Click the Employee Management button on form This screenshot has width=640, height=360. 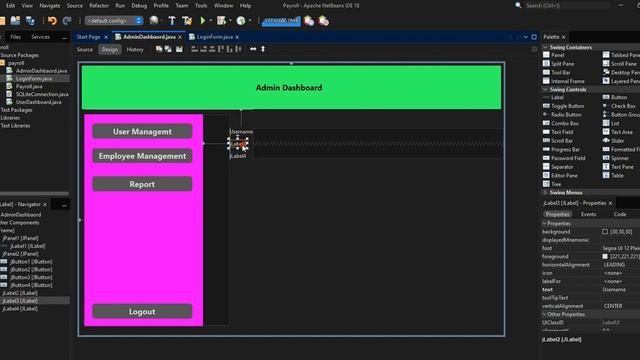point(142,156)
